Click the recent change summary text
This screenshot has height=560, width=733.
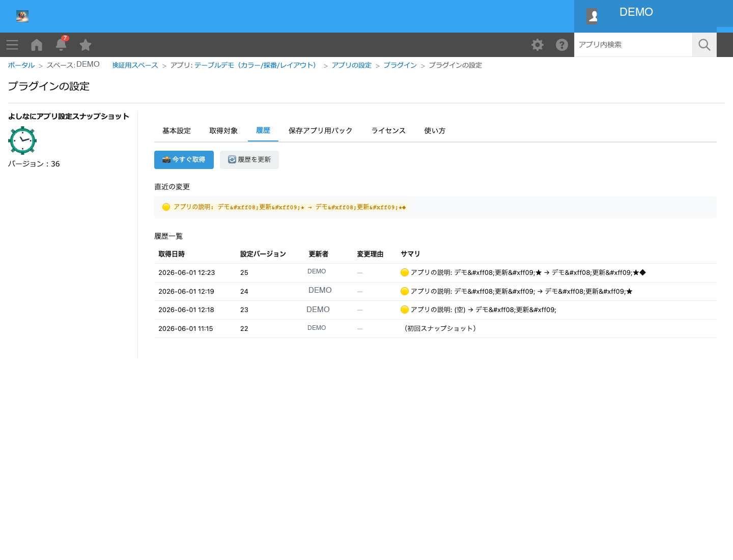point(289,207)
